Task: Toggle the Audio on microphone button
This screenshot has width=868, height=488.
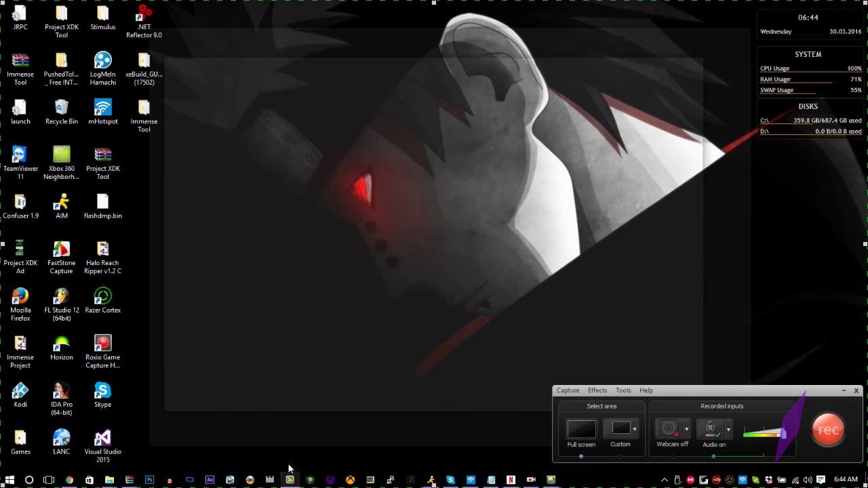Action: click(x=711, y=429)
